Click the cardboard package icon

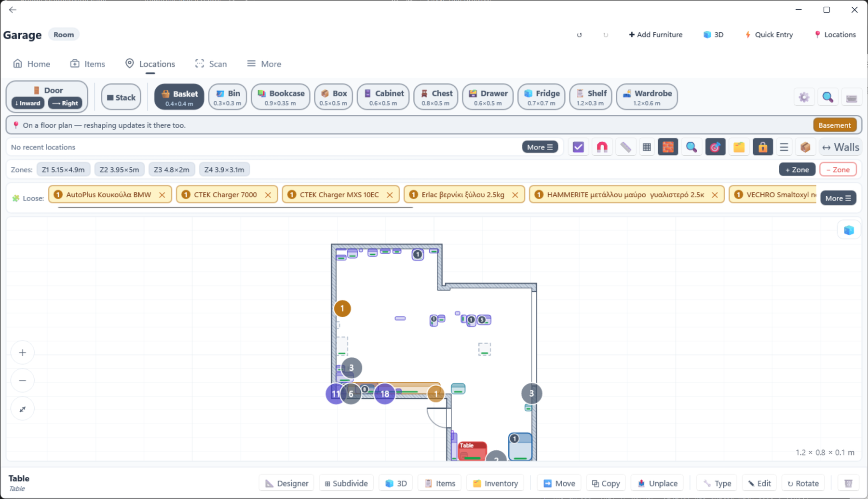point(805,147)
